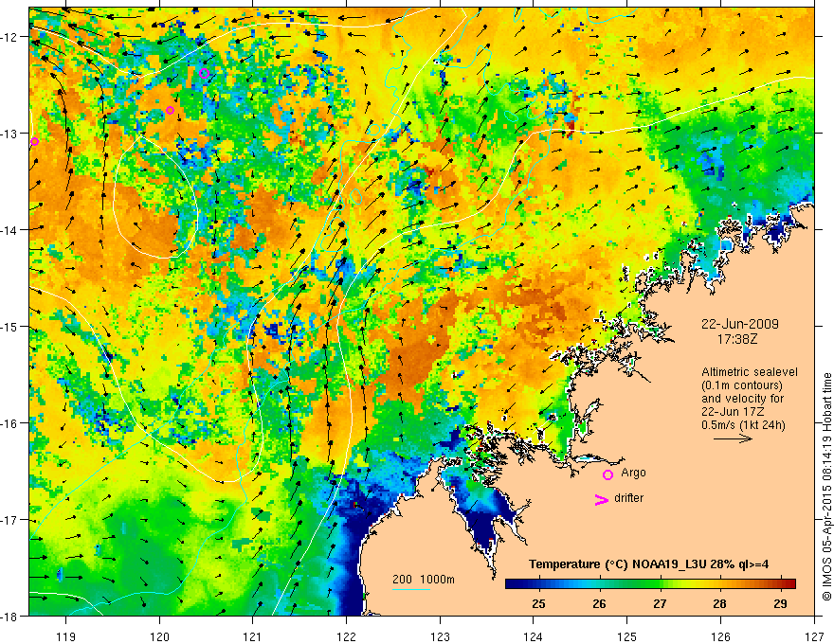Click the longitude axis label 127
The image size is (834, 644).
pyautogui.click(x=814, y=636)
